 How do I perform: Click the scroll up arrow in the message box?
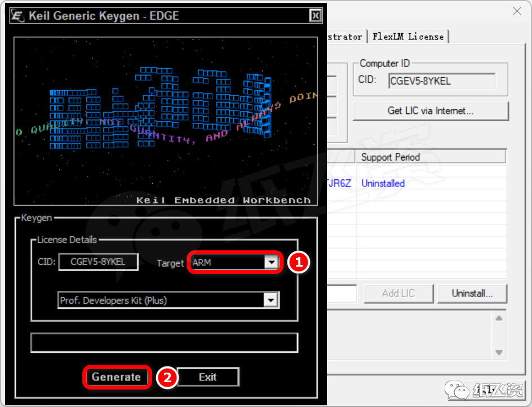[x=499, y=318]
